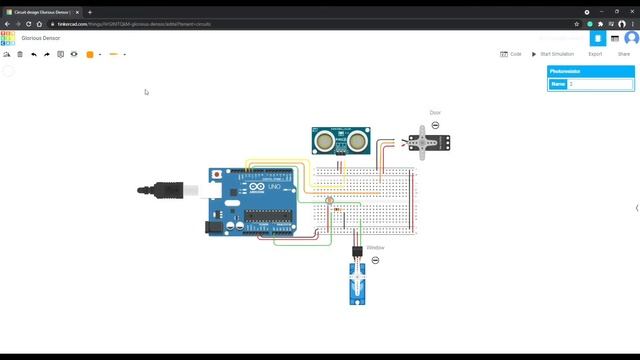Open the user account avatar
The height and width of the screenshot is (360, 640).
[631, 38]
